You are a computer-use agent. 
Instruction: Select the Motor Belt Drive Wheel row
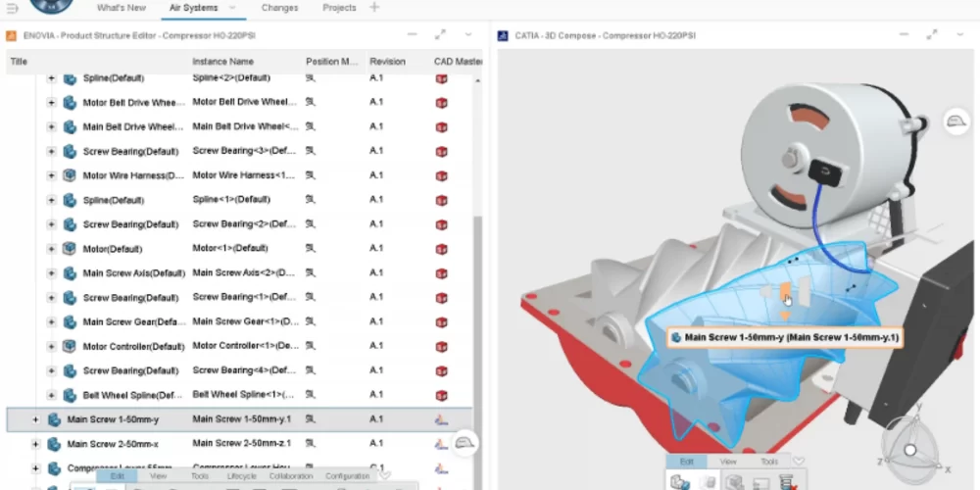click(x=239, y=103)
